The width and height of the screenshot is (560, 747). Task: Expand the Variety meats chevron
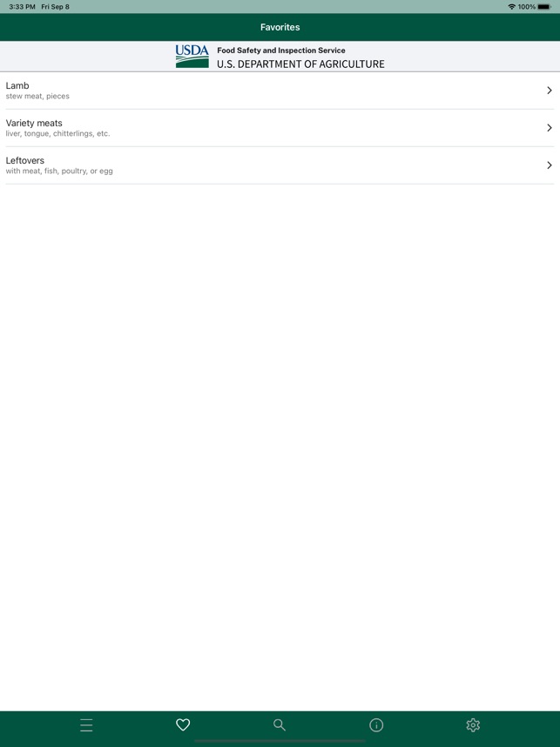[549, 127]
